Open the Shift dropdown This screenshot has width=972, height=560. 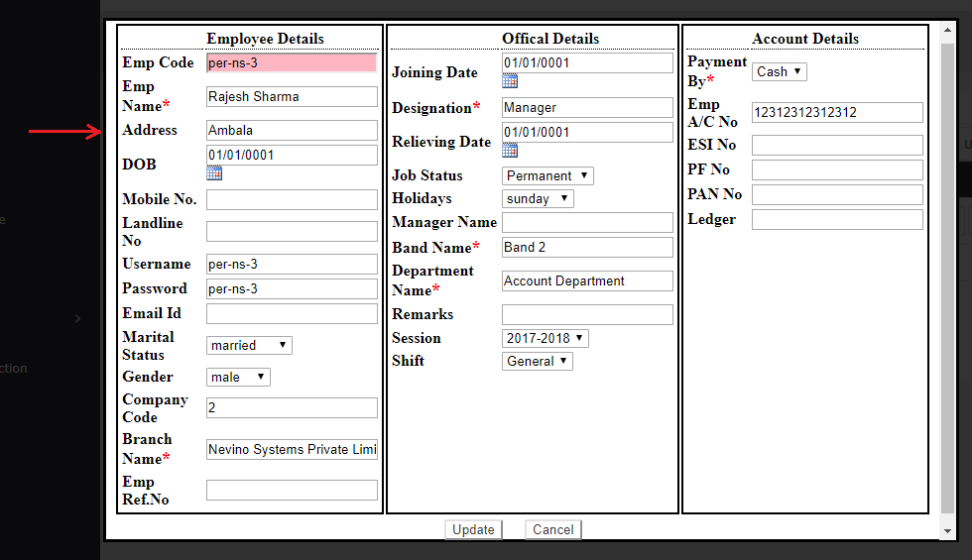point(538,361)
